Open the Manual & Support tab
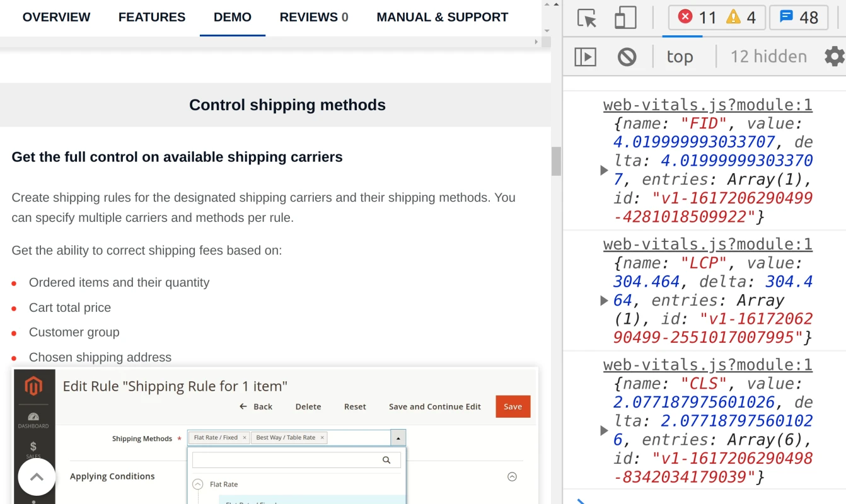The height and width of the screenshot is (504, 846). point(442,18)
